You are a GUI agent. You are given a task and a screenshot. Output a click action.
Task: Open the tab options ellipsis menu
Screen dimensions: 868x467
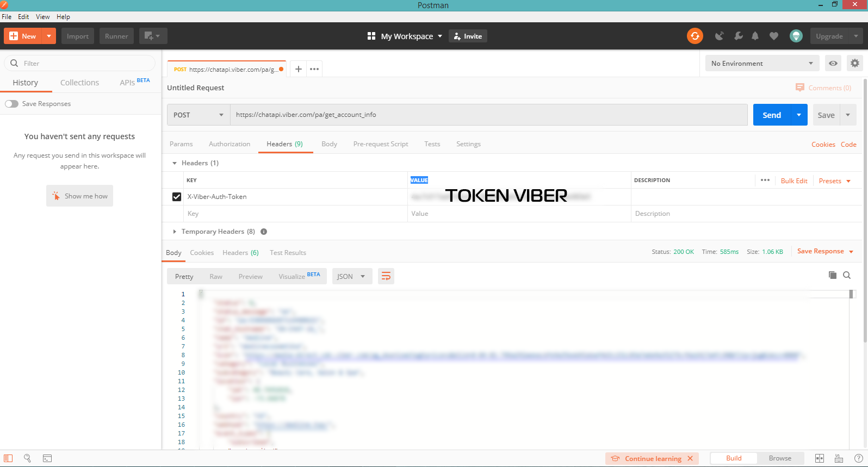(314, 69)
